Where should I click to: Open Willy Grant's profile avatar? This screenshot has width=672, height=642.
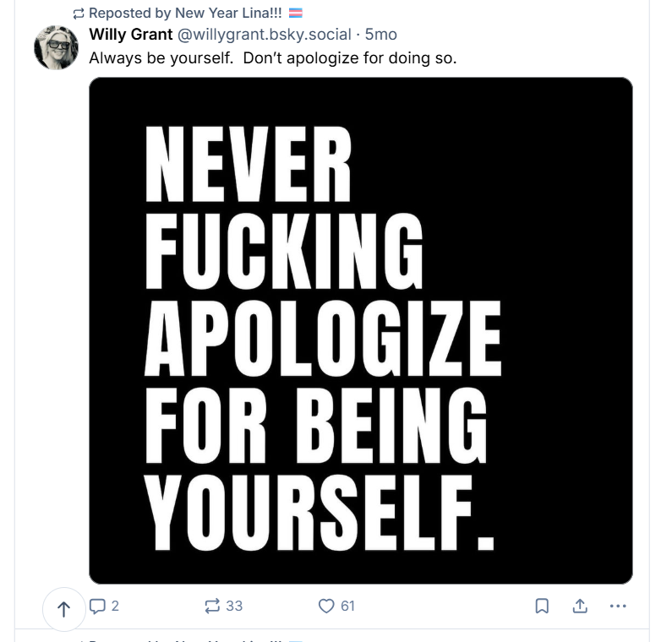(x=56, y=47)
